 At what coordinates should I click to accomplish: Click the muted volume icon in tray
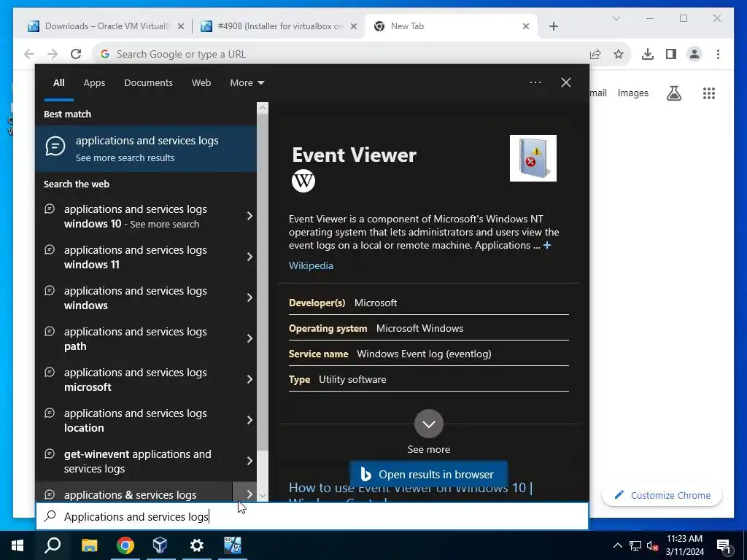(x=653, y=545)
